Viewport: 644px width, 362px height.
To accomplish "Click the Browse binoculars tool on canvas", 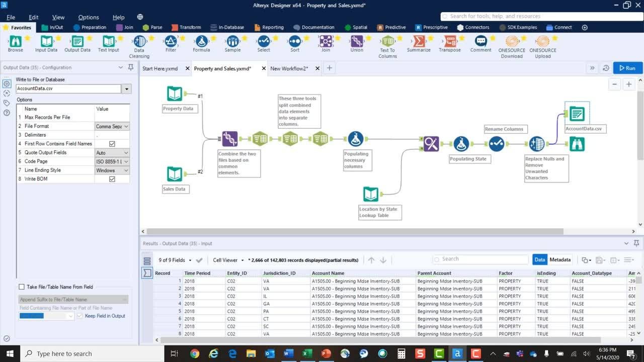I will pos(577,144).
